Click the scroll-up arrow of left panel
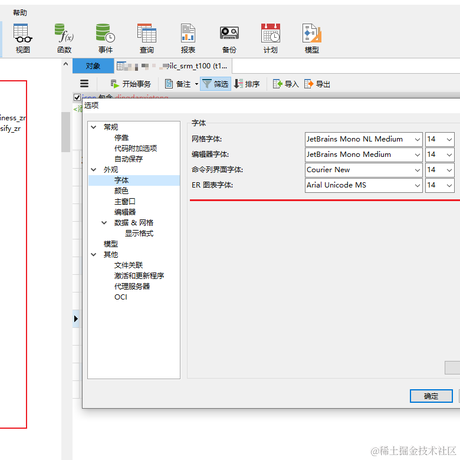The image size is (460, 460). [66, 64]
